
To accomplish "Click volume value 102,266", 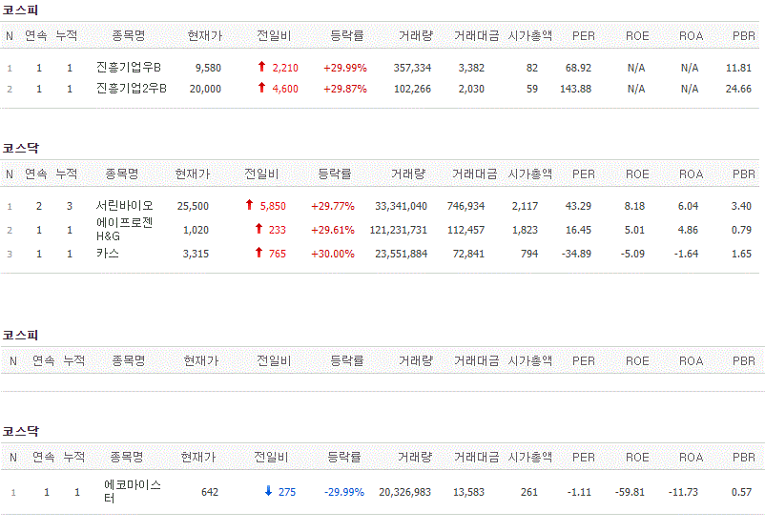I will [x=412, y=89].
